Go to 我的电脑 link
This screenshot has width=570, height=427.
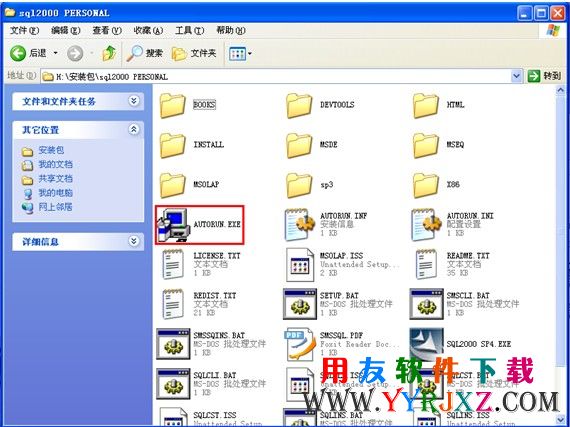pos(47,193)
